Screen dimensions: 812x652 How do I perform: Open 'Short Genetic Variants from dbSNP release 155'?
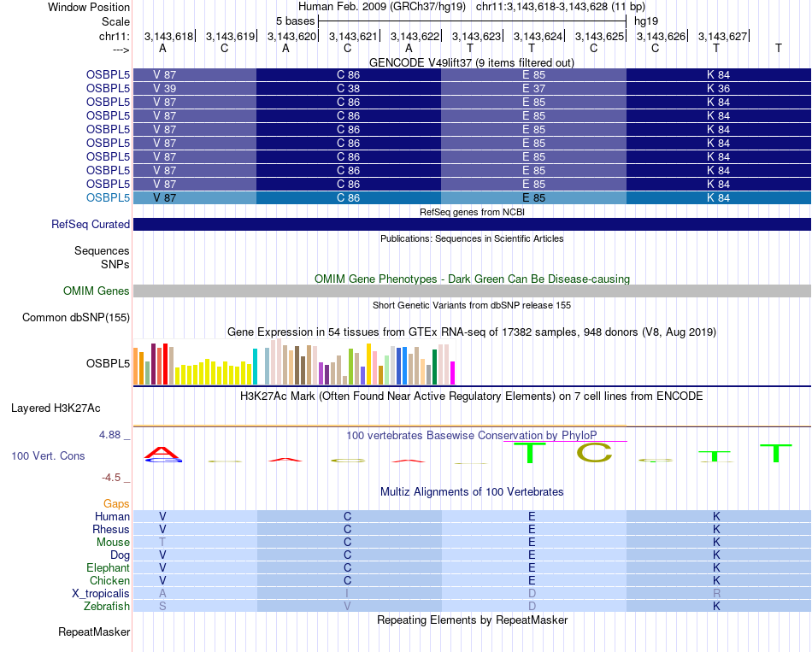(472, 306)
